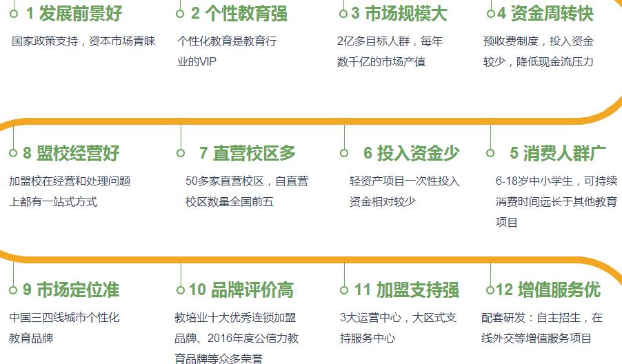
Task: Select the heading 4 资金周转快
Action: [545, 14]
